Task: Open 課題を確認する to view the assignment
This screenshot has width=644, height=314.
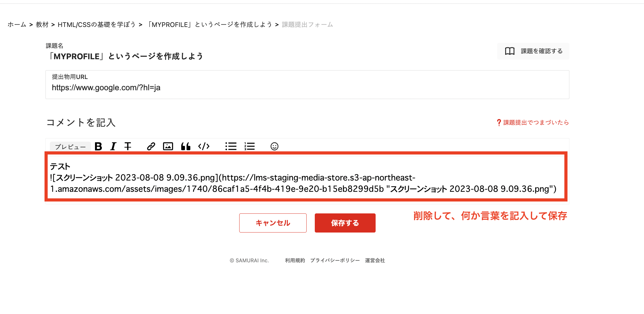Action: tap(533, 51)
